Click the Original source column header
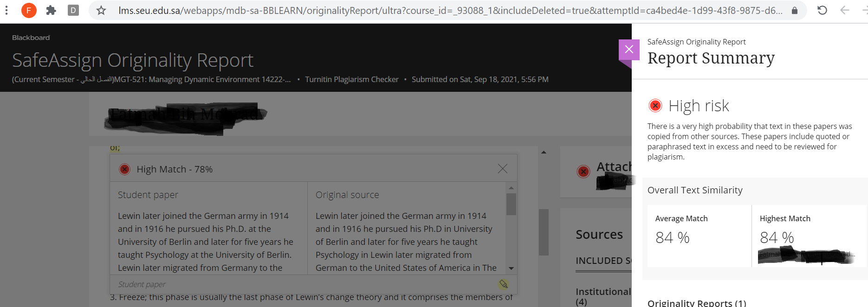 (x=347, y=195)
